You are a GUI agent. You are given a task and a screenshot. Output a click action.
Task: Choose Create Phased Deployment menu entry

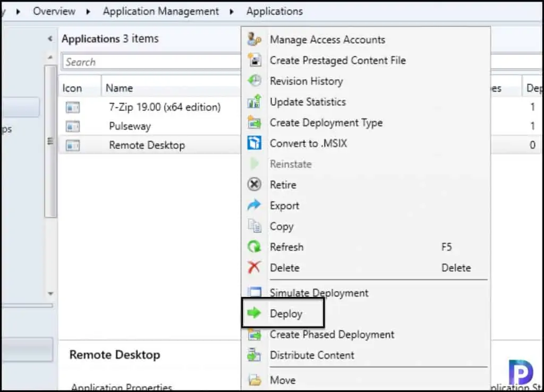[366, 335]
